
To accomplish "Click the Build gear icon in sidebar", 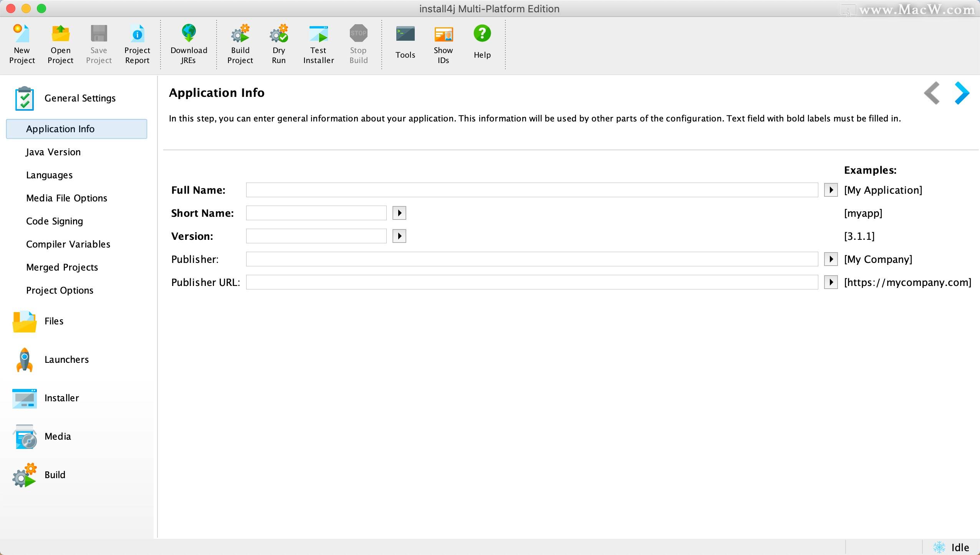I will (25, 475).
